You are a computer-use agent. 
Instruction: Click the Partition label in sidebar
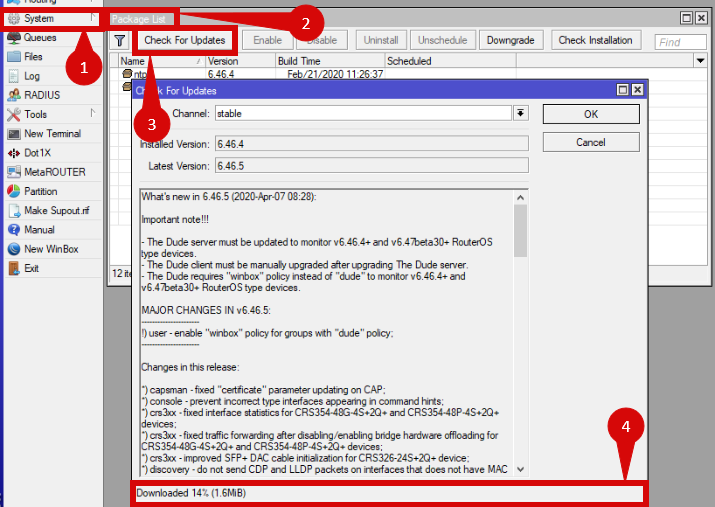41,191
